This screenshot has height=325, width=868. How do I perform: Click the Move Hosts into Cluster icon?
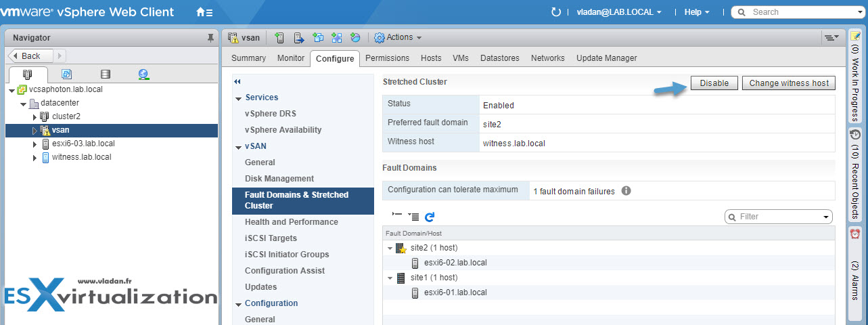(298, 38)
